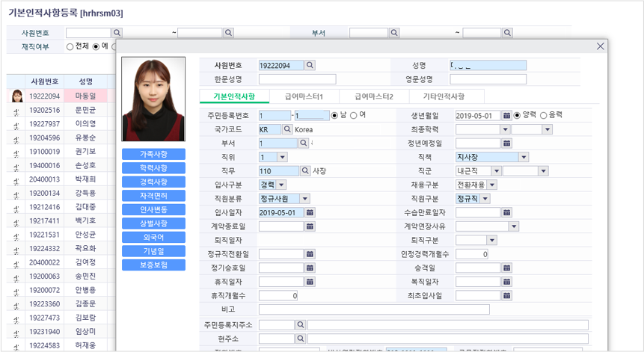This screenshot has width=644, height=352.
Task: Click search icon beside 부서 field in dialog
Action: pyautogui.click(x=304, y=143)
